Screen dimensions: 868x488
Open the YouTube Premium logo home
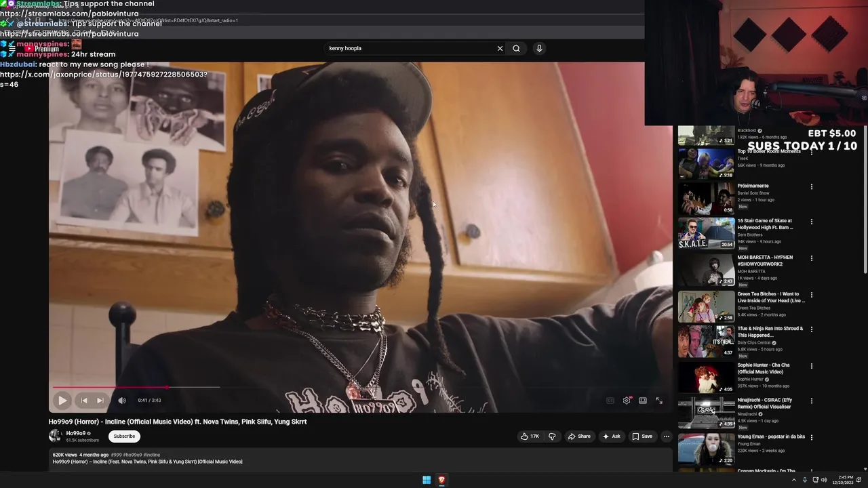41,49
